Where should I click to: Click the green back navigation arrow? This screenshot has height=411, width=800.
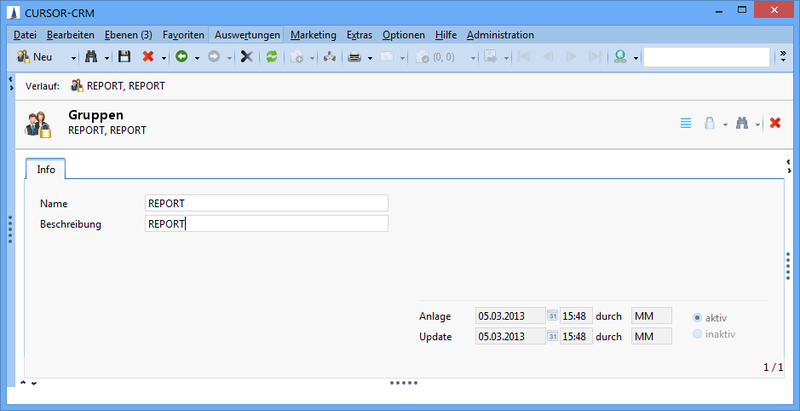[181, 58]
